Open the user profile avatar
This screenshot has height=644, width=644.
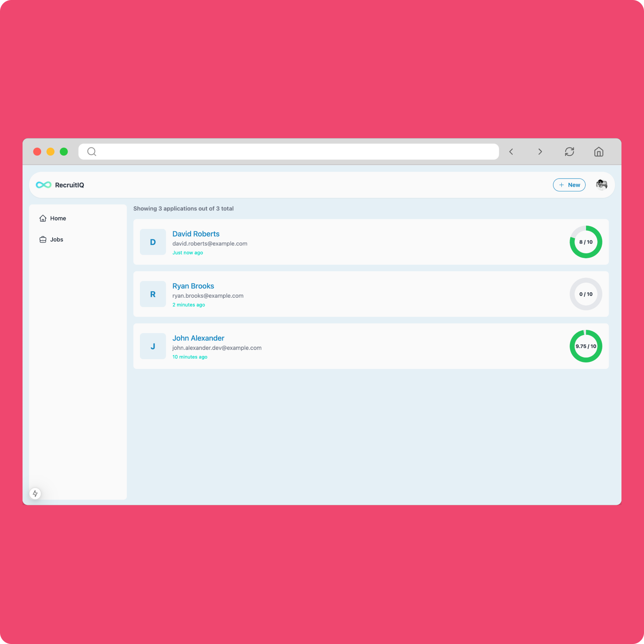pos(601,185)
